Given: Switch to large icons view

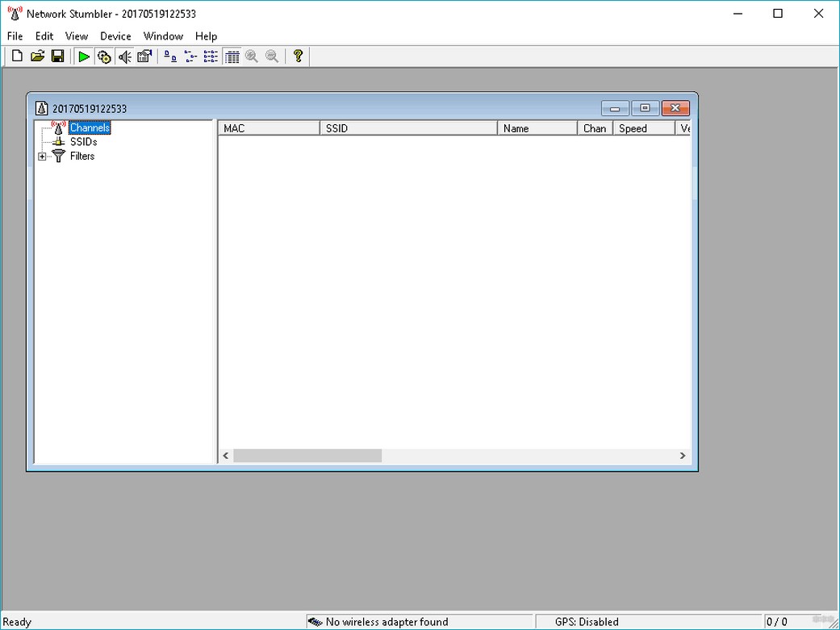Looking at the screenshot, I should pos(170,56).
